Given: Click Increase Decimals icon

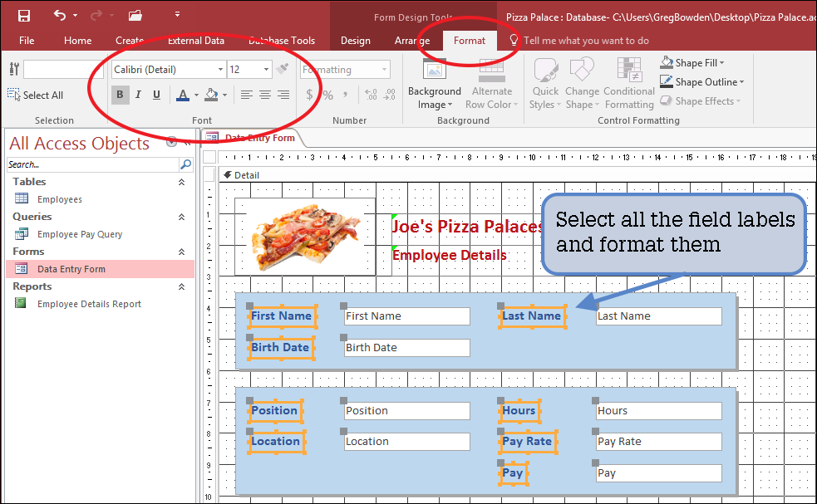Looking at the screenshot, I should (371, 95).
